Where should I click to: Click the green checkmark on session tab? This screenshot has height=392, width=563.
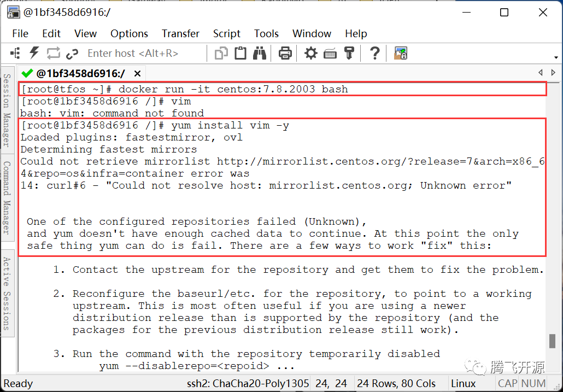coord(27,74)
